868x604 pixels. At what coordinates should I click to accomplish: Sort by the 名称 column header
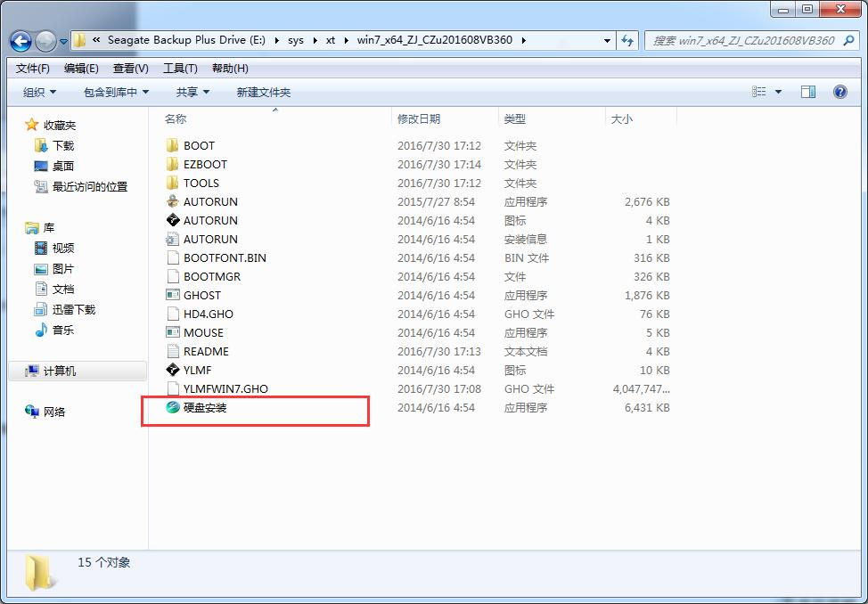click(176, 118)
